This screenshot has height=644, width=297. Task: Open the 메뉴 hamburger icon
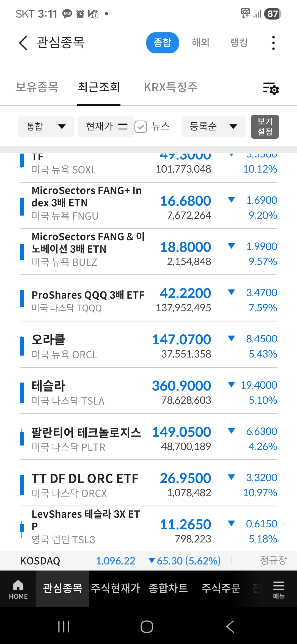pos(279,589)
